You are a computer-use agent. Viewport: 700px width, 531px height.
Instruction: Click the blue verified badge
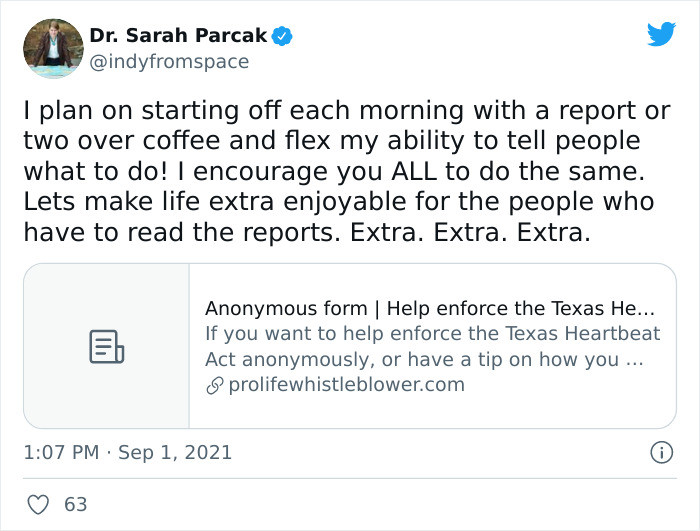click(x=282, y=36)
